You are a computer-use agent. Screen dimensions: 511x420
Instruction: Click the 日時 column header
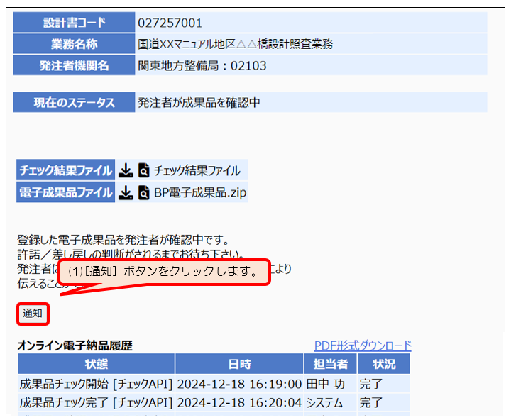click(239, 364)
